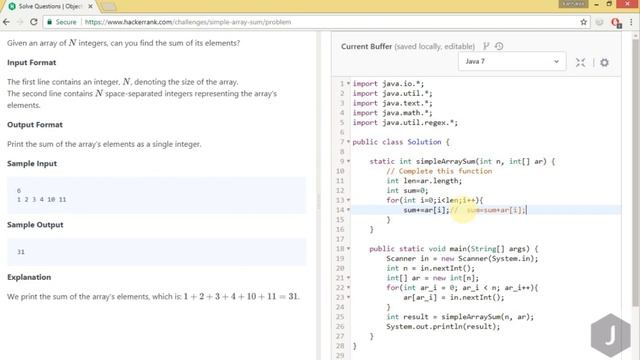Click "Scanner in = new Scanner(System.in);" line

click(x=462, y=258)
